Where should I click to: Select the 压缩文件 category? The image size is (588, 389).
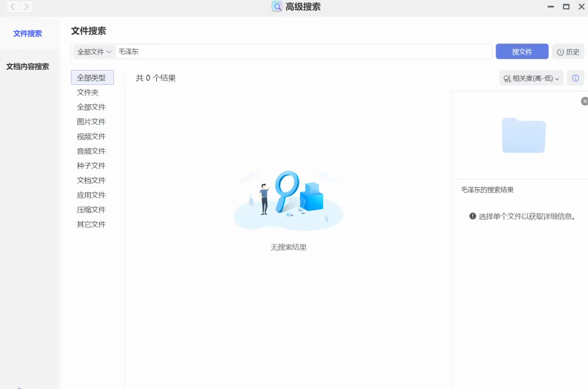(91, 210)
